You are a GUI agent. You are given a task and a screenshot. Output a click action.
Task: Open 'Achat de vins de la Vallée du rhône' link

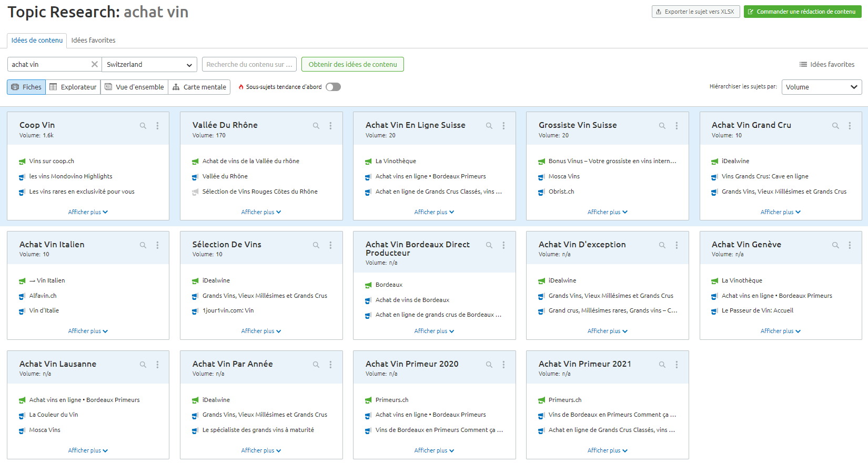click(251, 161)
